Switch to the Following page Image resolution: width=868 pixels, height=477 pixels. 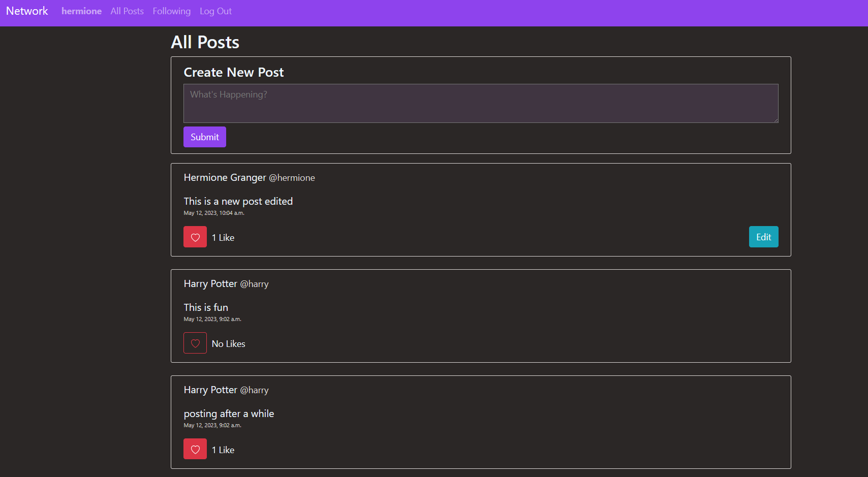[171, 11]
